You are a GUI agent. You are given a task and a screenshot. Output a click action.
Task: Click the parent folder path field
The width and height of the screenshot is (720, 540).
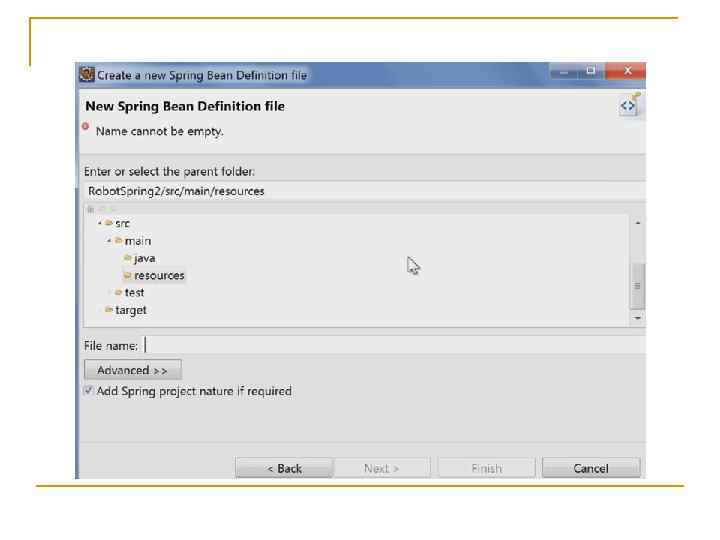pos(365,191)
